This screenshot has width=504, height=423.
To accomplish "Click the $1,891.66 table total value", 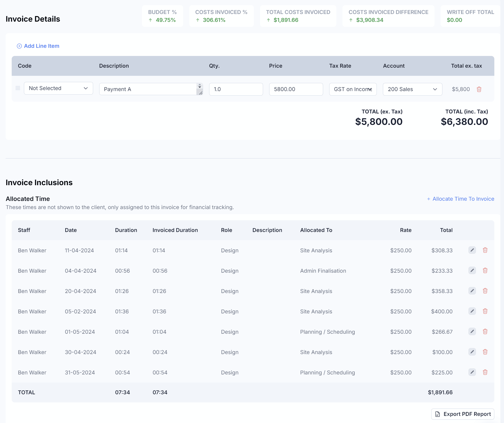I will point(440,392).
